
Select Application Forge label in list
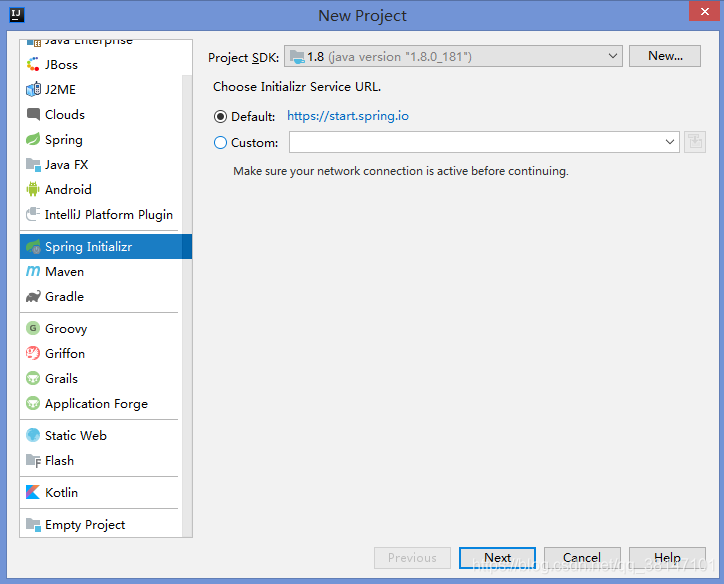click(x=96, y=403)
